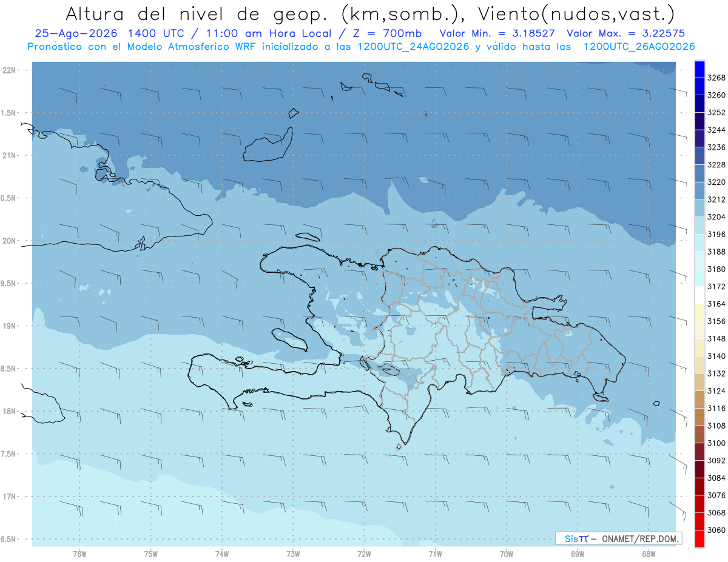This screenshot has width=728, height=562.
Task: Click the '1200UTC_26AGO2026' valid-until time text
Action: [639, 47]
